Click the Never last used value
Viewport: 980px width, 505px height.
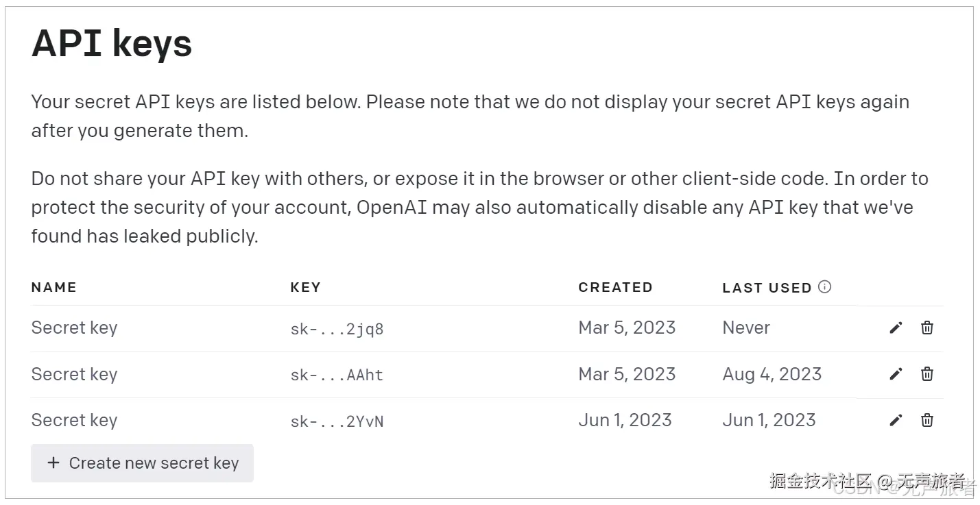tap(746, 328)
